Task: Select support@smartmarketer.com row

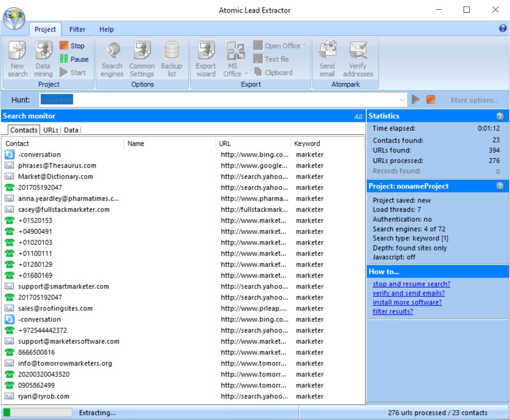Action: [183, 287]
